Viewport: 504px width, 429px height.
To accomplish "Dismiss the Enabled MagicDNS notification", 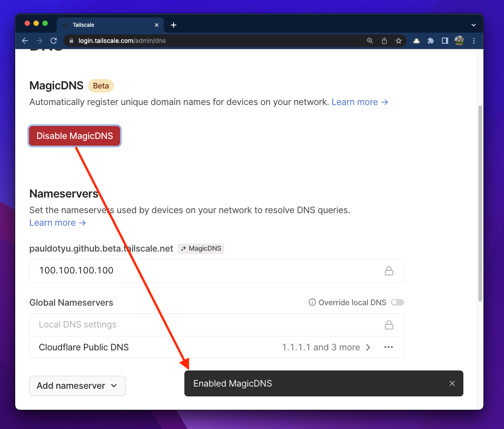I will click(x=452, y=383).
